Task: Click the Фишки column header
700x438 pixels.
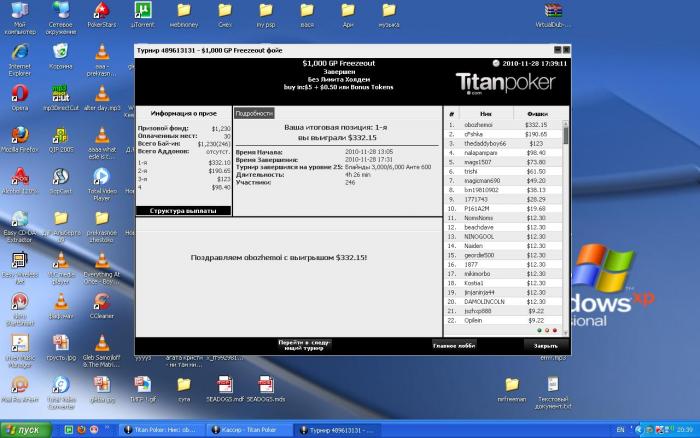Action: click(x=537, y=114)
